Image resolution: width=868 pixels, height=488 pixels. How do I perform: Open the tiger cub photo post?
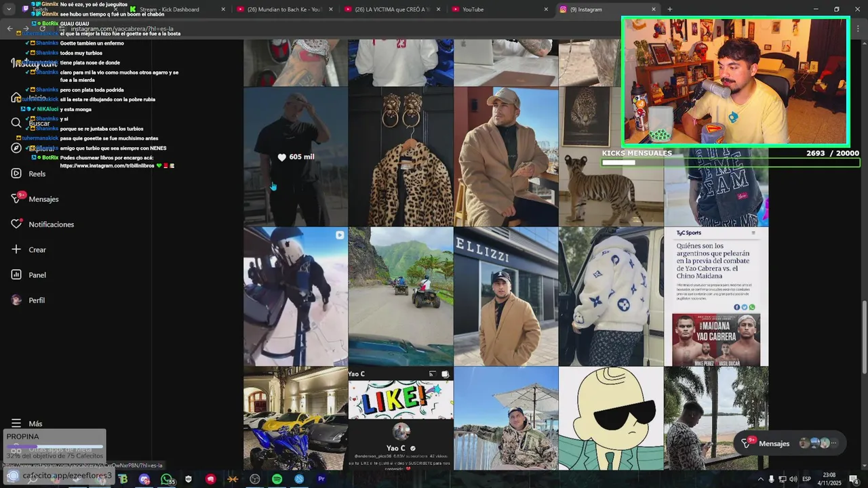pyautogui.click(x=611, y=157)
